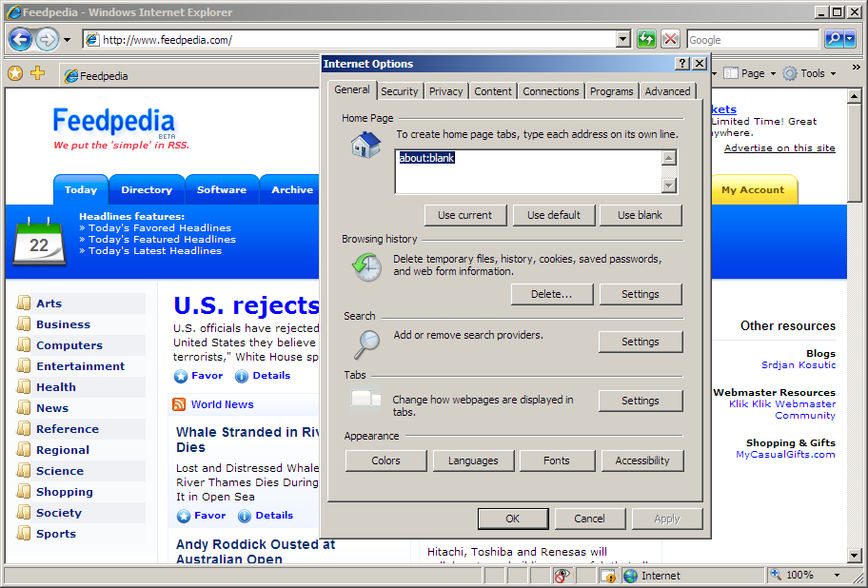Click the Colors button
The image size is (868, 588).
[385, 461]
